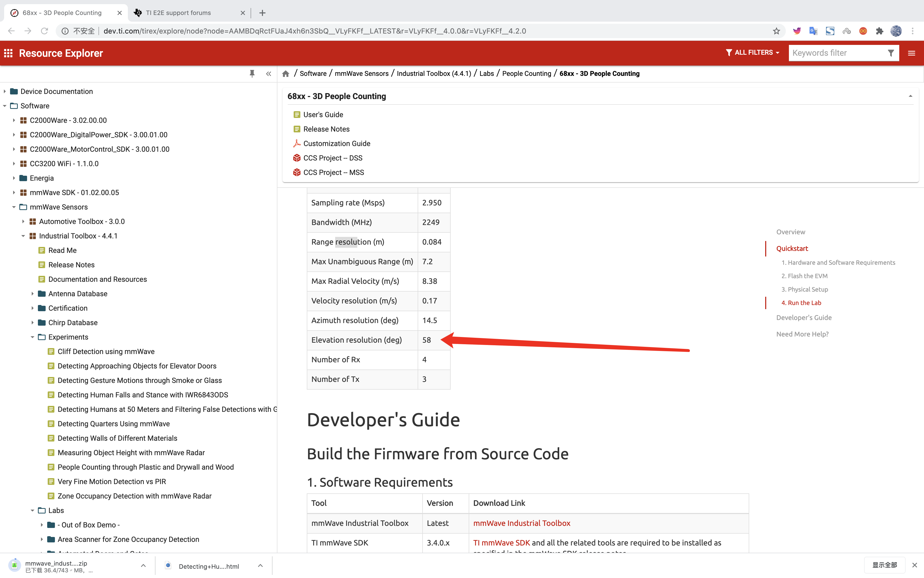Go back in browser history
The image size is (924, 578).
click(11, 31)
